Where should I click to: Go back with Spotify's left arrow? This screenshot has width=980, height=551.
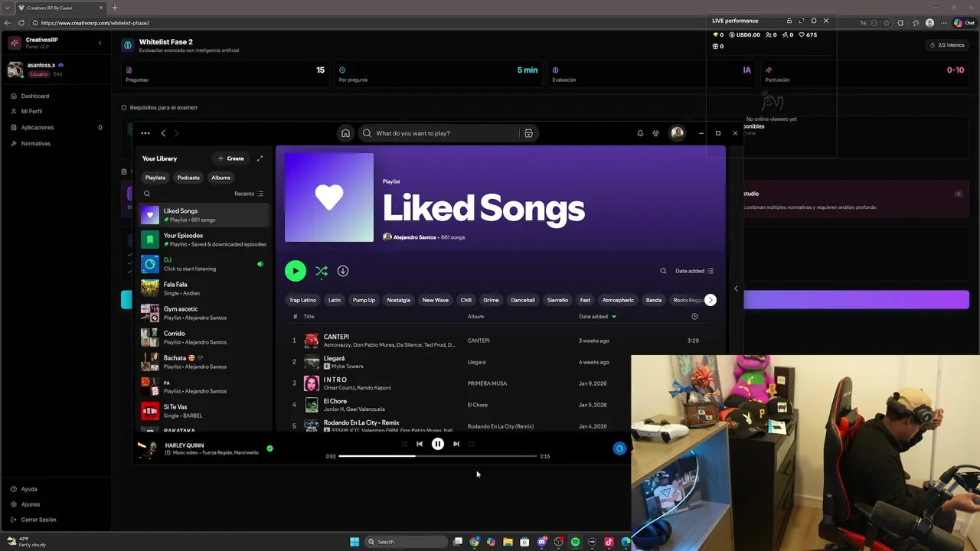click(x=163, y=133)
